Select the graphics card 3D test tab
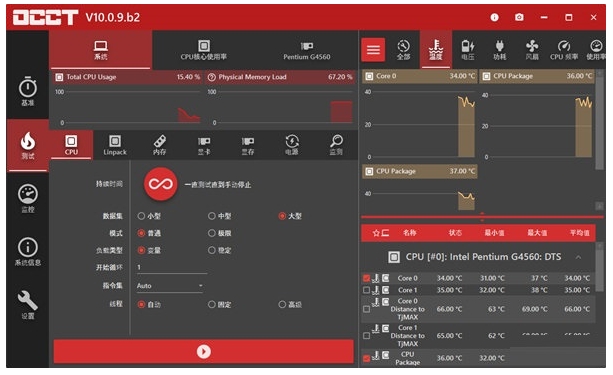This screenshot has height=375, width=613. pos(204,145)
